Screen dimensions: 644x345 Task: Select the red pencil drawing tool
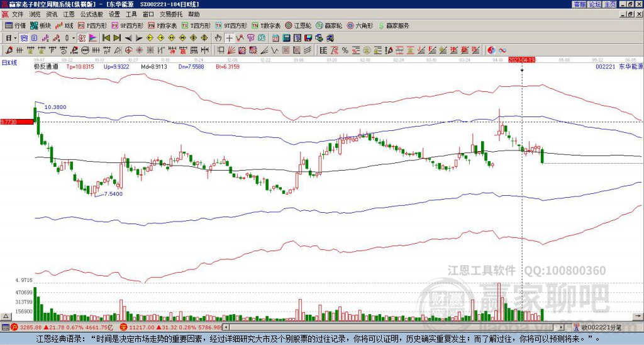click(9, 50)
